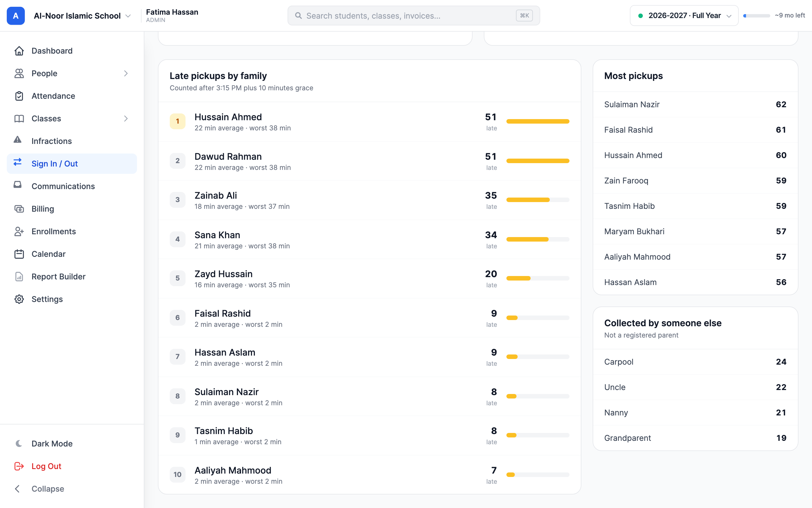
Task: Click the People group icon
Action: pyautogui.click(x=19, y=73)
